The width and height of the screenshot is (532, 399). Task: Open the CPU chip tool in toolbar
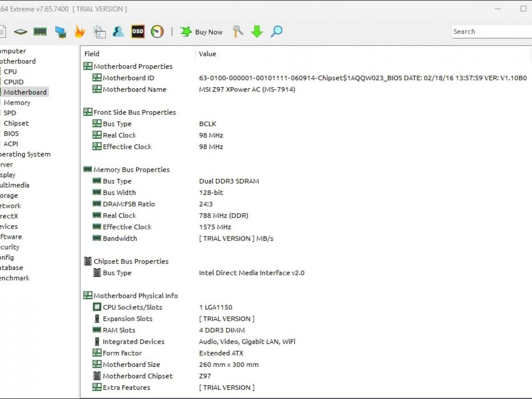pyautogui.click(x=20, y=32)
